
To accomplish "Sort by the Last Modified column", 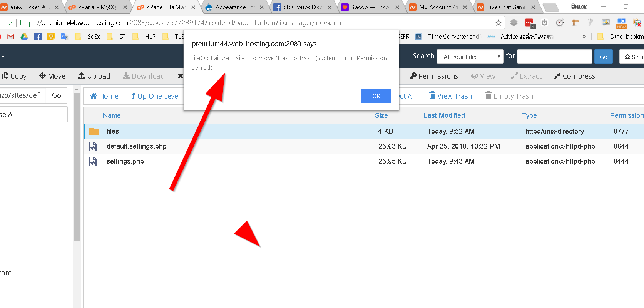I will (444, 115).
